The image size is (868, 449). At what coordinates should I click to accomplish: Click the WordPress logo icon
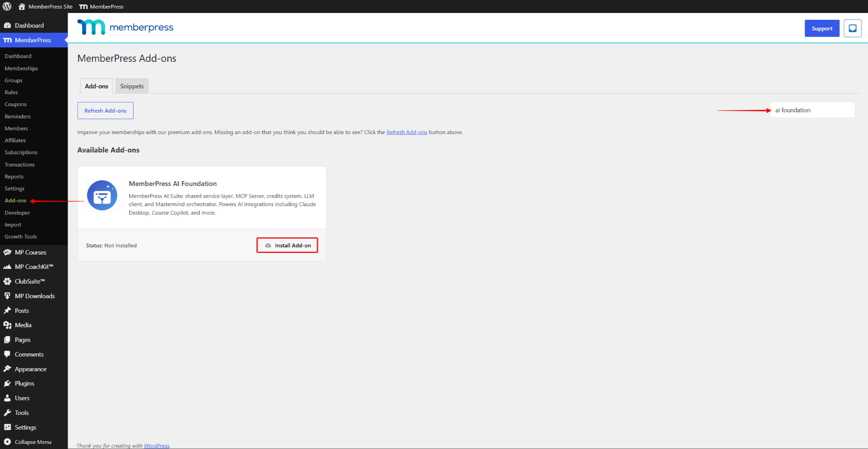[x=7, y=6]
